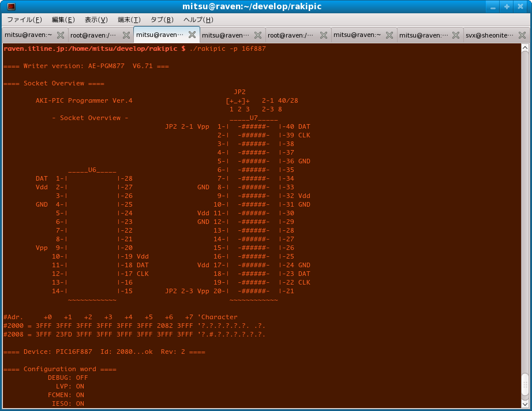The height and width of the screenshot is (411, 532).
Task: Minimize the terminal window
Action: 492,7
